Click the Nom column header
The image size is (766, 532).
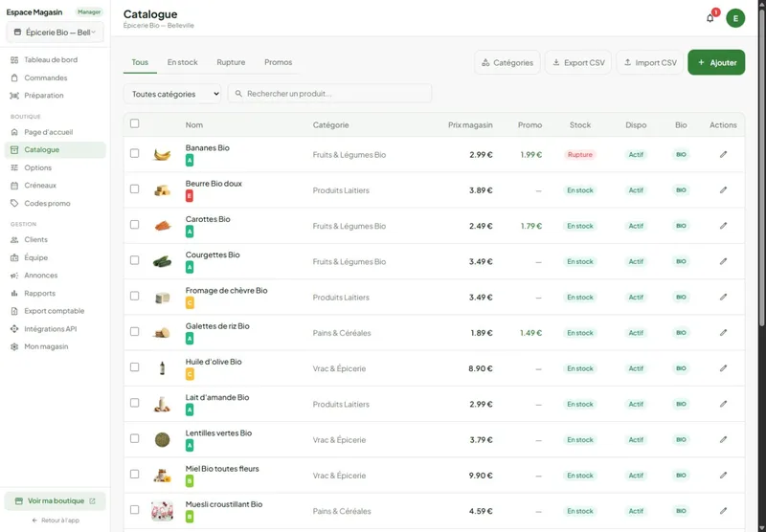click(194, 125)
